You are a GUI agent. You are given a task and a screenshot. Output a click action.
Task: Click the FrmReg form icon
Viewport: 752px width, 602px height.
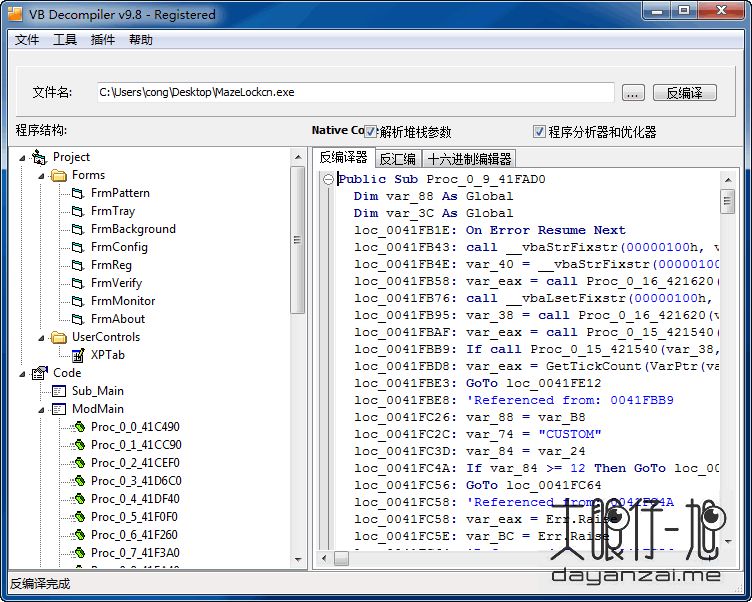coord(78,265)
